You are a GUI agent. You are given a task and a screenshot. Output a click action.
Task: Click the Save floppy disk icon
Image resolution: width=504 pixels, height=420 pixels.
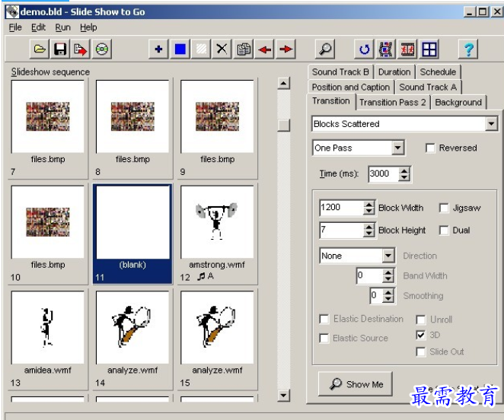pyautogui.click(x=60, y=49)
